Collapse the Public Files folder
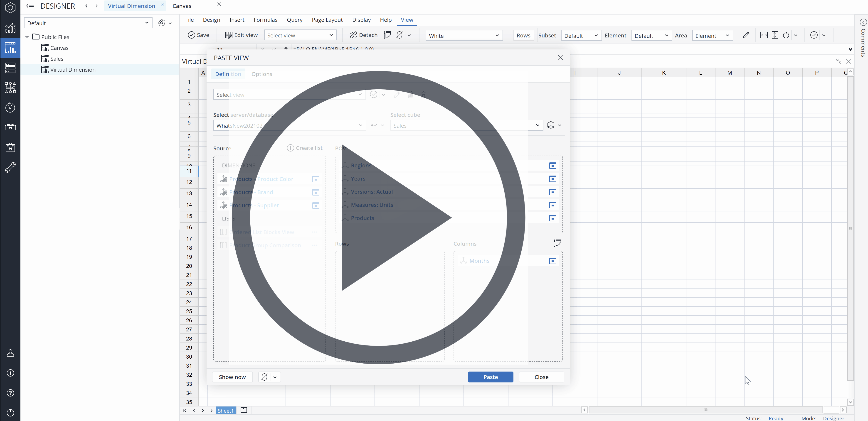The width and height of the screenshot is (868, 421). (27, 37)
